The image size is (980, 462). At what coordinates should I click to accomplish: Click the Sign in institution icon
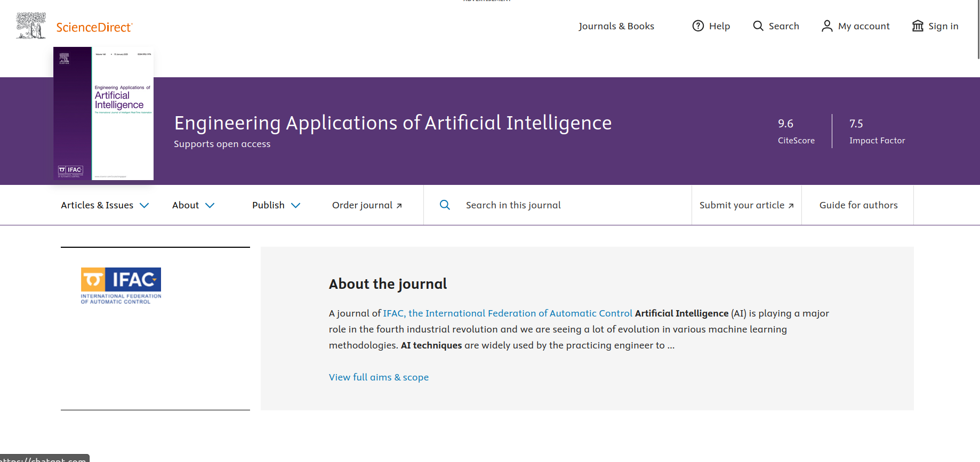click(918, 26)
